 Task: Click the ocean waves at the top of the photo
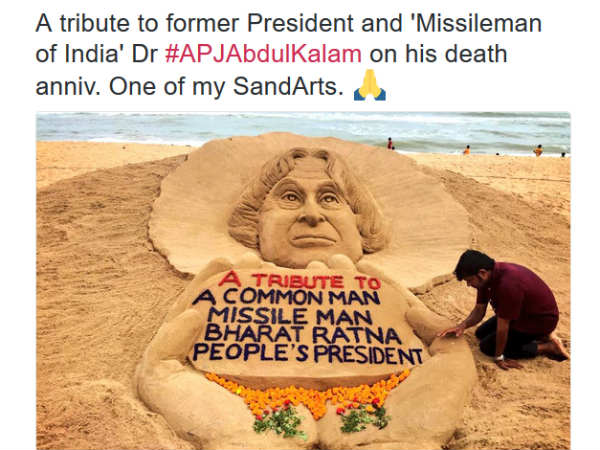pyautogui.click(x=303, y=128)
